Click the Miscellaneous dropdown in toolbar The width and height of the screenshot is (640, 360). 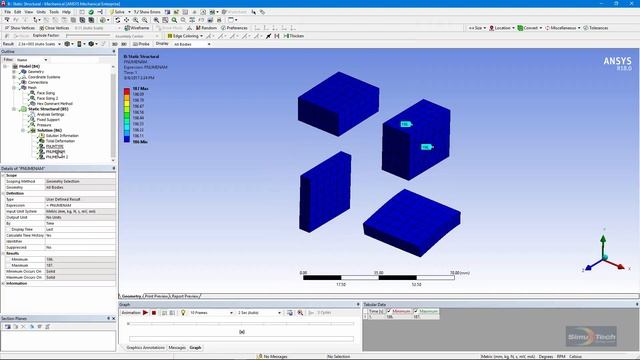click(563, 28)
